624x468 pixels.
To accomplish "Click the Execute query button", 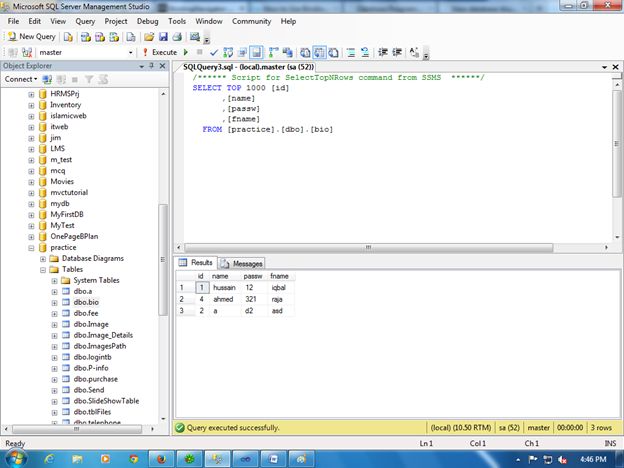I will point(159,52).
